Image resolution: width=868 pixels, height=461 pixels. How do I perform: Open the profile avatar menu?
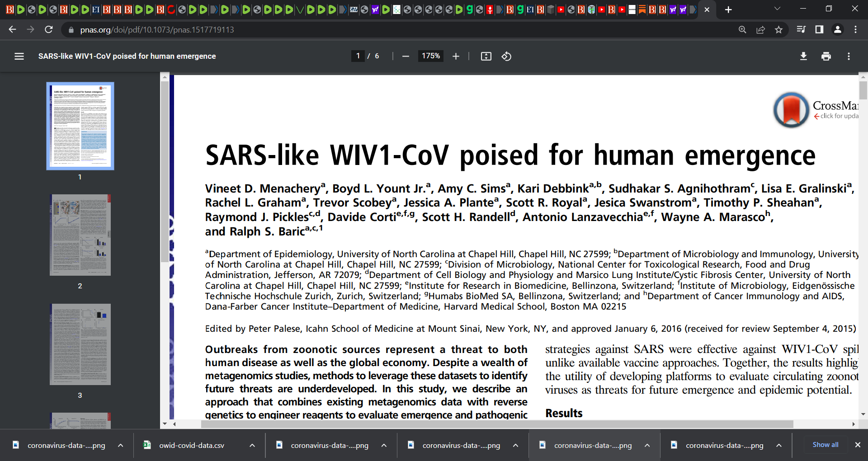click(838, 29)
